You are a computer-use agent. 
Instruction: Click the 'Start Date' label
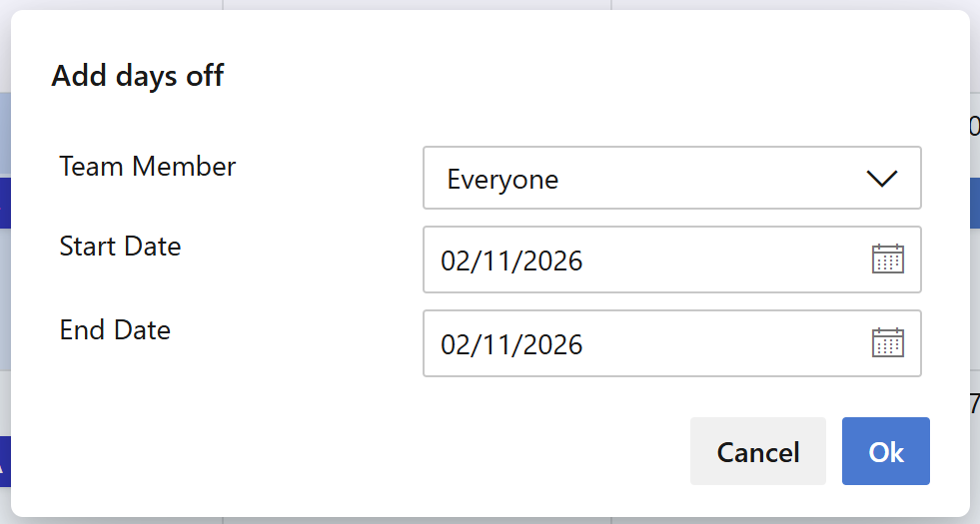120,246
